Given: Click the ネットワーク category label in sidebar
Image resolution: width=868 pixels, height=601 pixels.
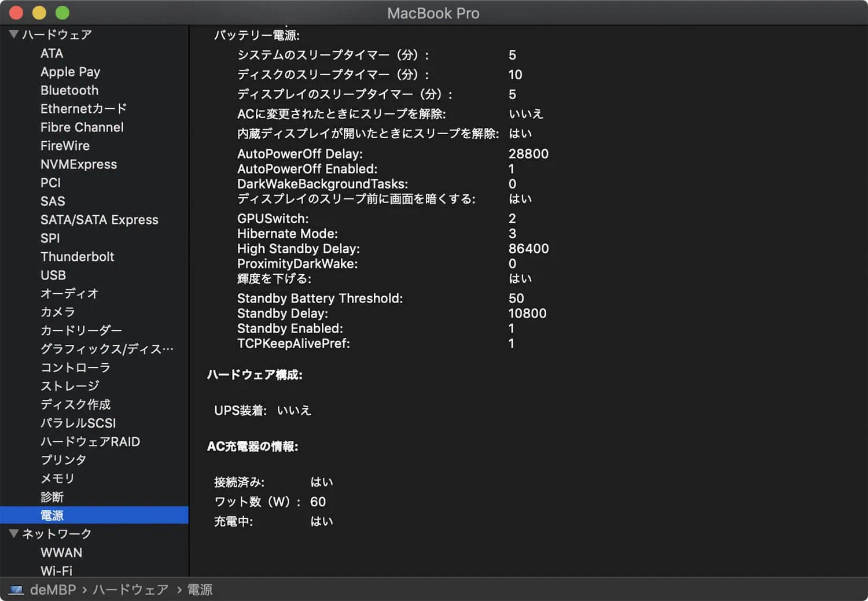Looking at the screenshot, I should pyautogui.click(x=57, y=534).
